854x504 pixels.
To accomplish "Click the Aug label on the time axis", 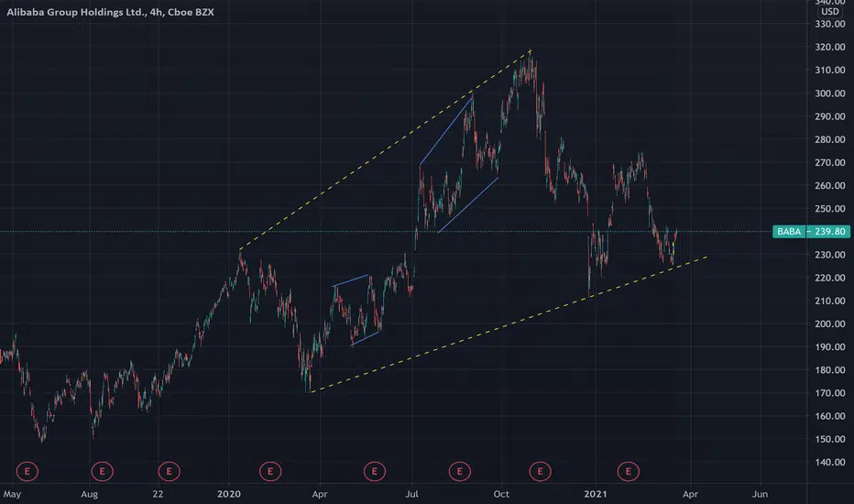I will click(x=89, y=494).
